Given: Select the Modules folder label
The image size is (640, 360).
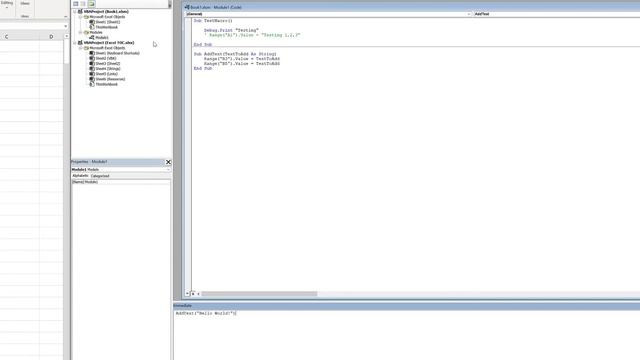Looking at the screenshot, I should (96, 32).
